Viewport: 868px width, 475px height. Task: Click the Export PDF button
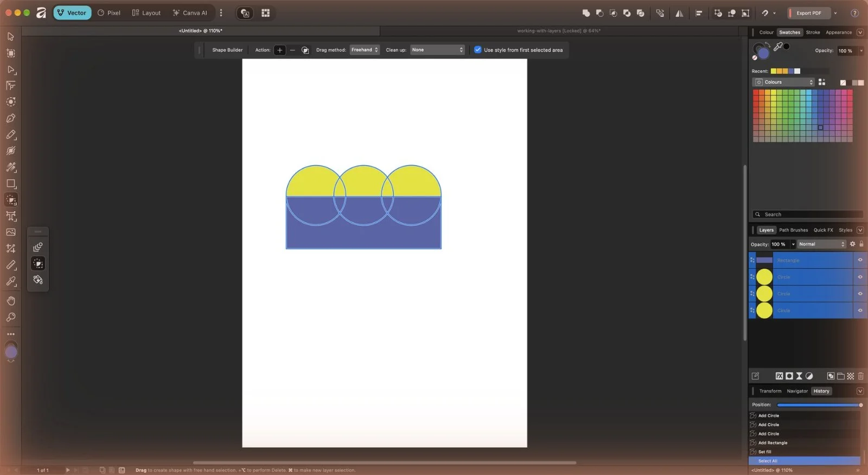point(808,13)
